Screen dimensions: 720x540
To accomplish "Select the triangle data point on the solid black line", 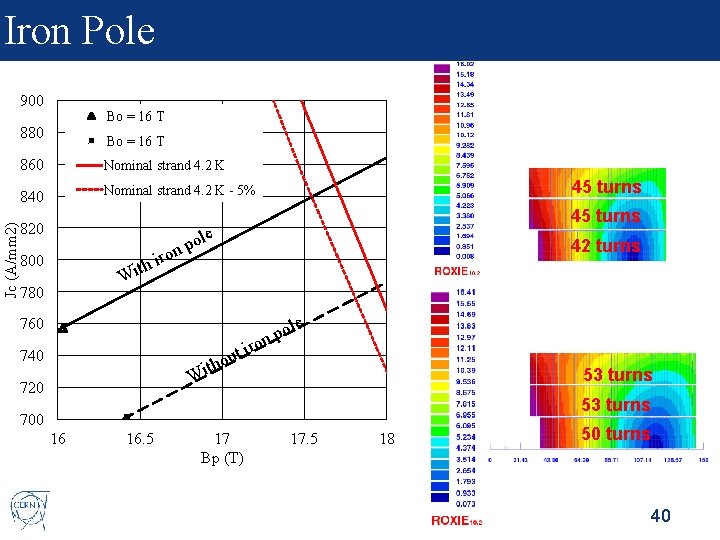I will pos(63,328).
